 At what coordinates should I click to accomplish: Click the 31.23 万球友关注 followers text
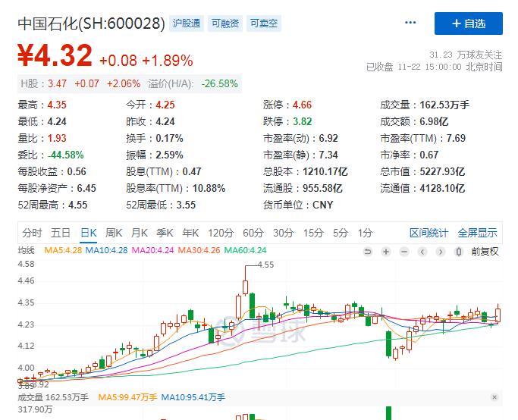tap(466, 55)
